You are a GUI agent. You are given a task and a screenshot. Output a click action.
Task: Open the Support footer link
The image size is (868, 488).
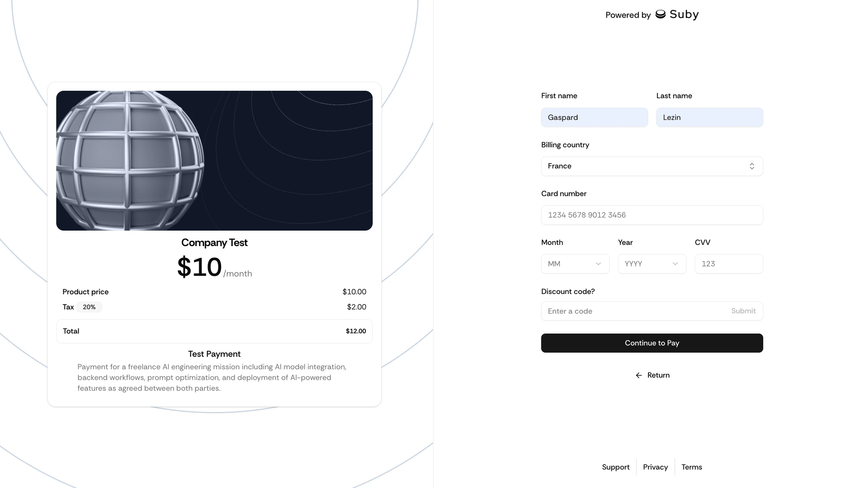click(616, 467)
